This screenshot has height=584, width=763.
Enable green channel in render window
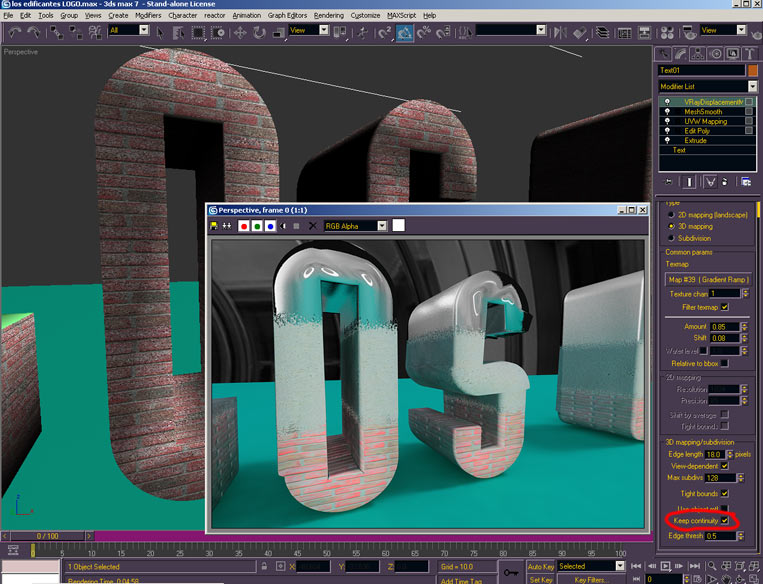pyautogui.click(x=257, y=226)
